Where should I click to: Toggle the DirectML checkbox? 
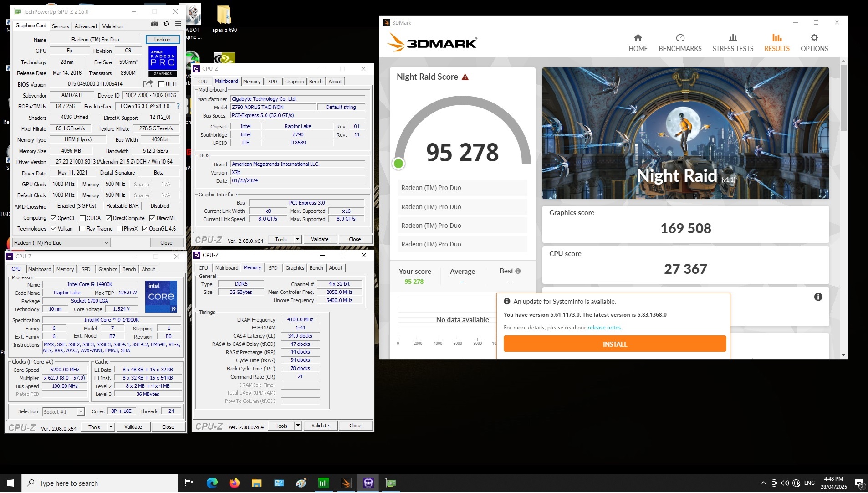pyautogui.click(x=153, y=219)
